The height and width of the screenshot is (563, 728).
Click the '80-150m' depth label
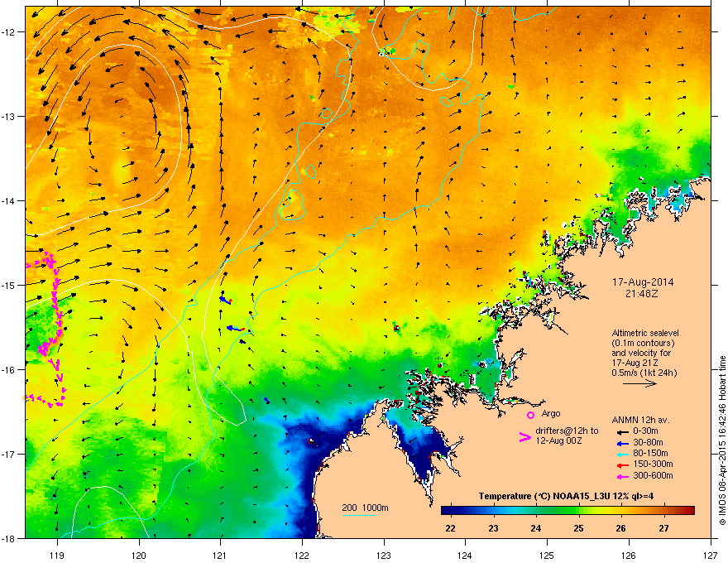[x=650, y=453]
